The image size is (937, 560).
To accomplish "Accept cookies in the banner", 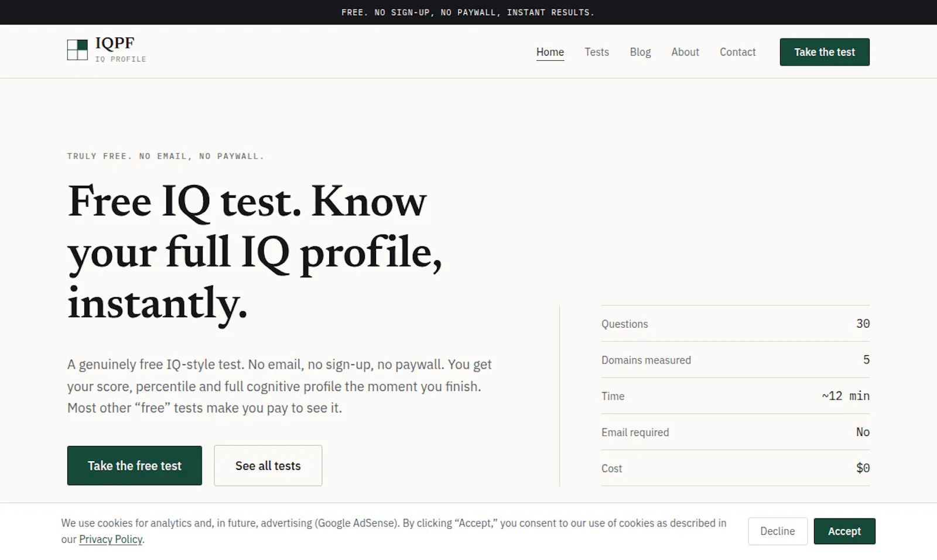I will [844, 531].
